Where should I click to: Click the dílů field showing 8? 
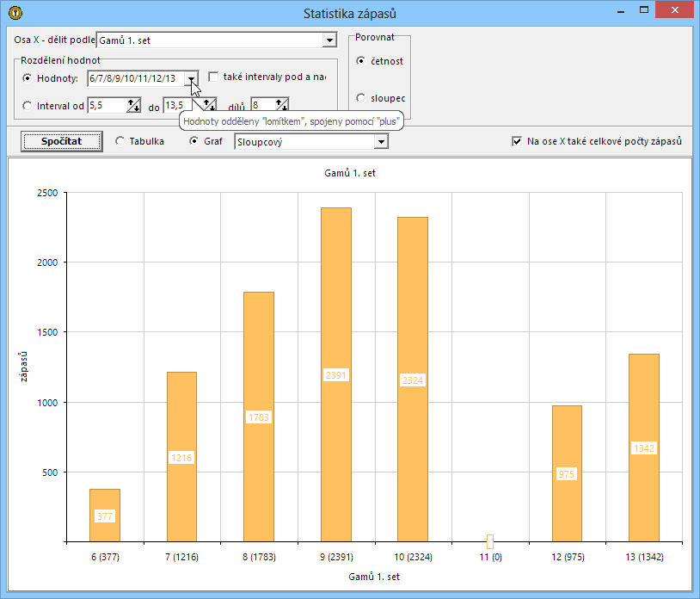[x=262, y=106]
